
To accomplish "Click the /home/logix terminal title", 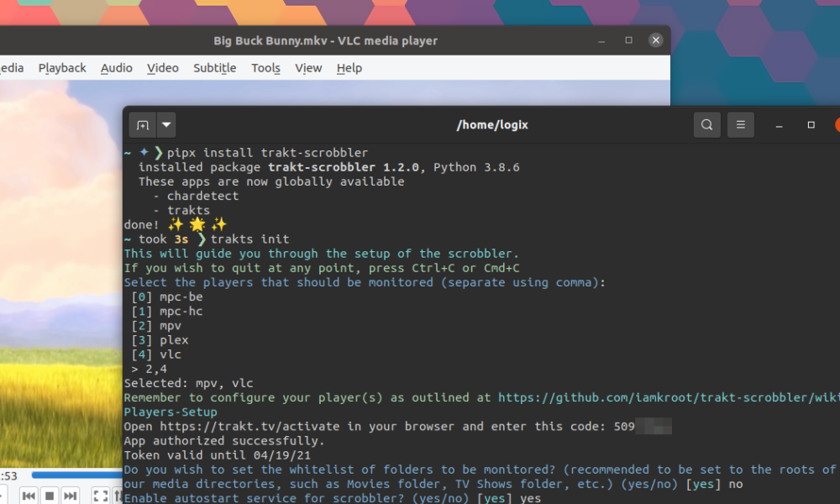I will (492, 125).
